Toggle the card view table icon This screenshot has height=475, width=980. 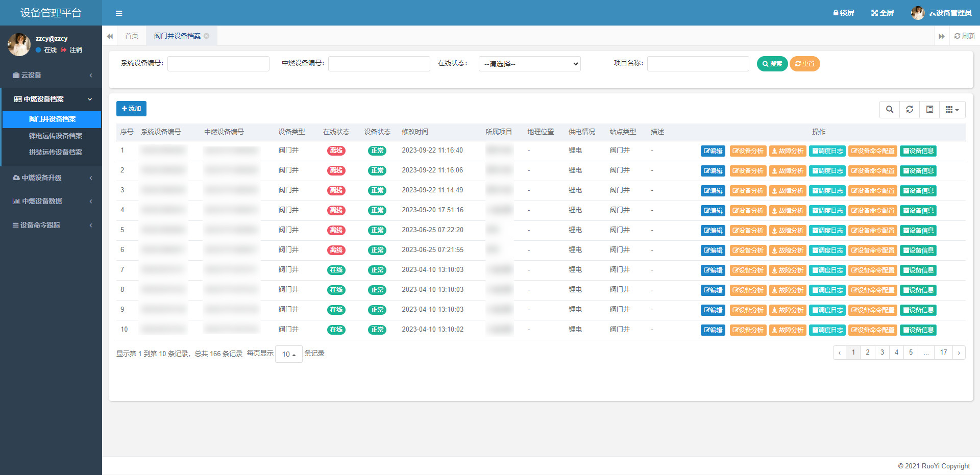coord(929,110)
